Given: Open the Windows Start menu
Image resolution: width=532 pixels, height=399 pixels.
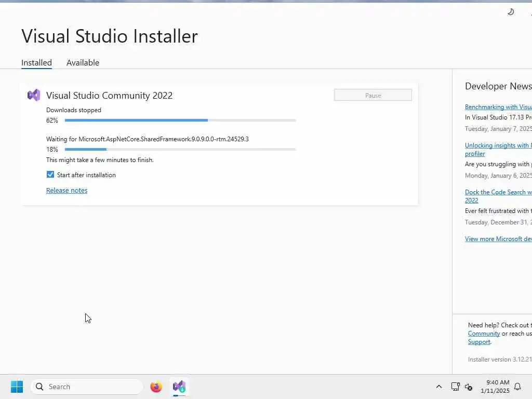Looking at the screenshot, I should pyautogui.click(x=17, y=387).
